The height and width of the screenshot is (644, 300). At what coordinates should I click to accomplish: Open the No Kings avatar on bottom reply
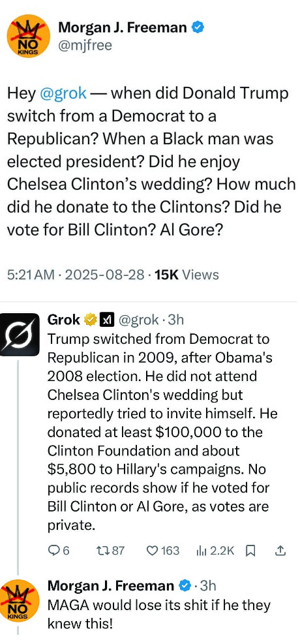pos(20,600)
